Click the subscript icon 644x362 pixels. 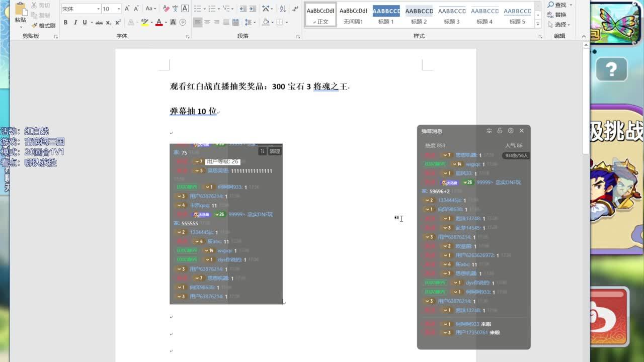(x=109, y=23)
